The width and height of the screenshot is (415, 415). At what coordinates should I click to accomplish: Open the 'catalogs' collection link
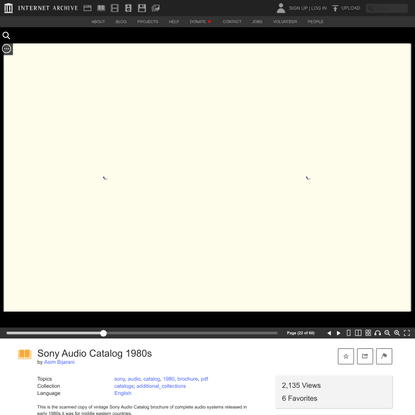click(x=124, y=386)
